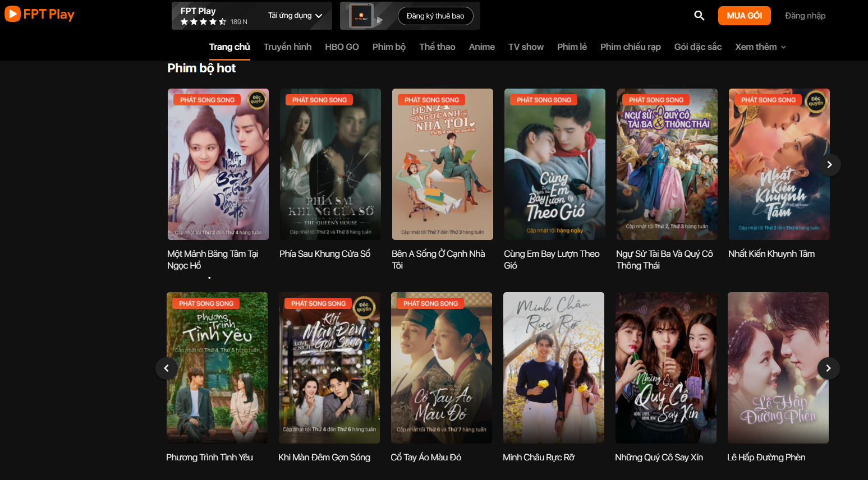Open the TV show section

pos(526,47)
